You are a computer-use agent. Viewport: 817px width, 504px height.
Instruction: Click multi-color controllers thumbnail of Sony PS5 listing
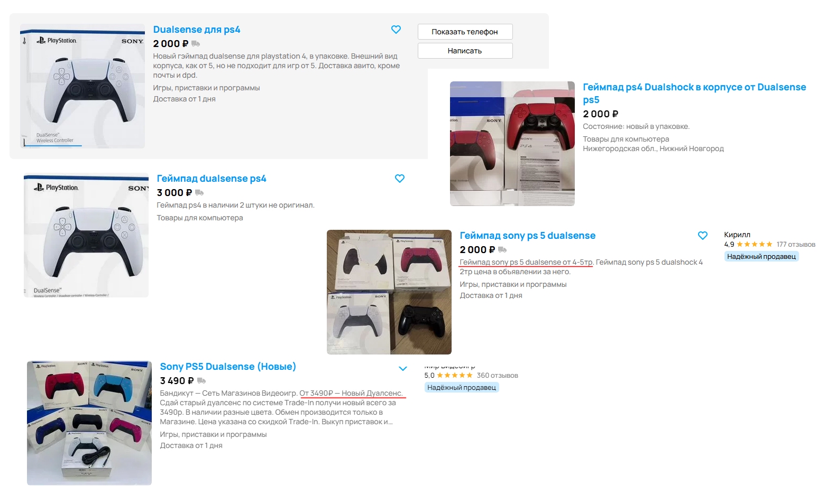pos(89,423)
